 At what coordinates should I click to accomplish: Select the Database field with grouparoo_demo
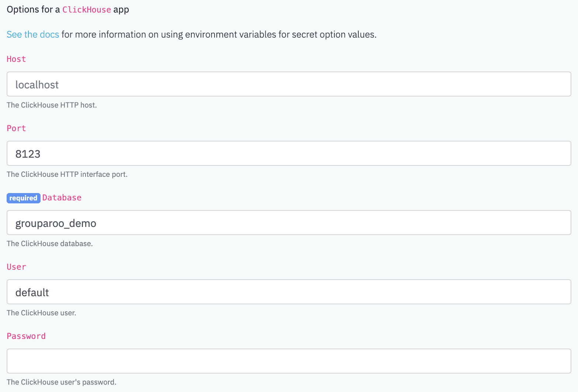[289, 223]
